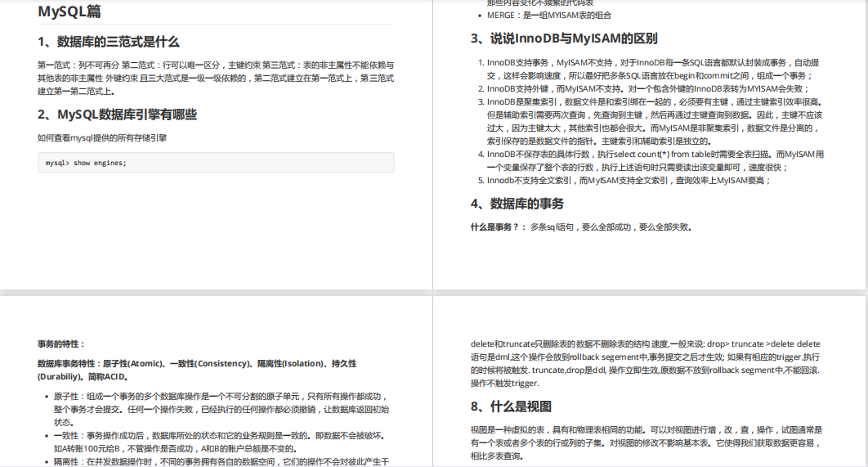Select heading "4、数据库的事务"

517,204
